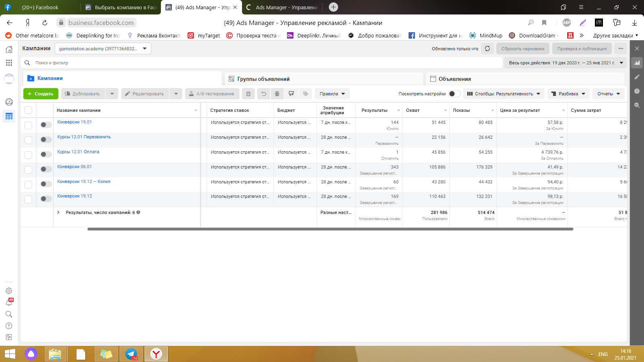
Task: Switch to Кампании tab
Action: [x=122, y=78]
